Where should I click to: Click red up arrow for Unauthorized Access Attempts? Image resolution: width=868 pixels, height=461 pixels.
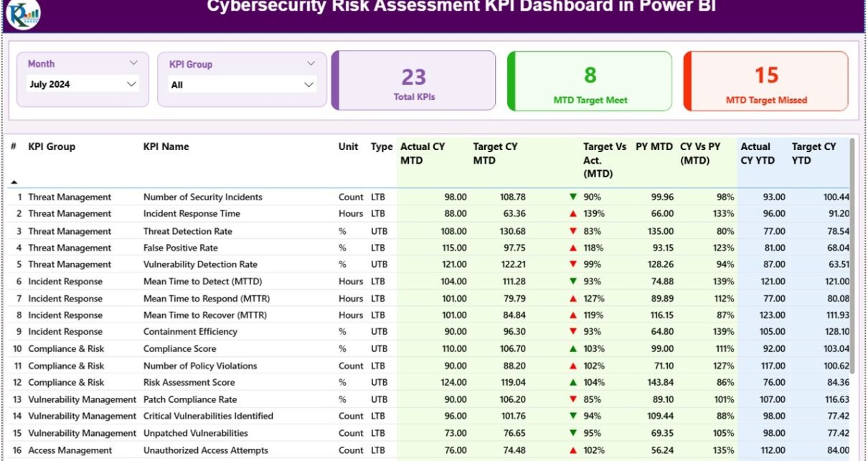click(572, 451)
